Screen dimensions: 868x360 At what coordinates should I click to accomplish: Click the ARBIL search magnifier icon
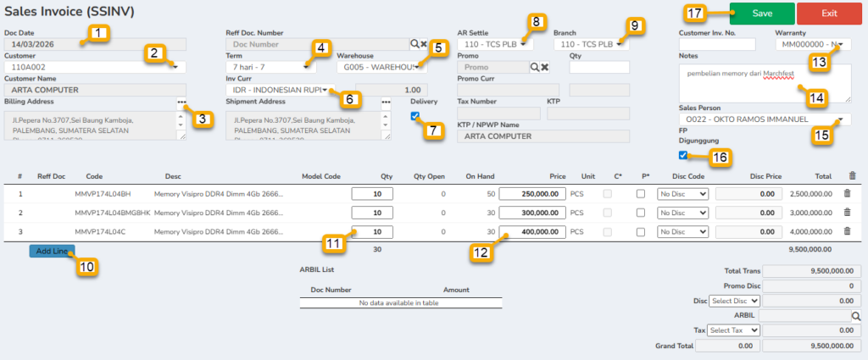click(855, 315)
